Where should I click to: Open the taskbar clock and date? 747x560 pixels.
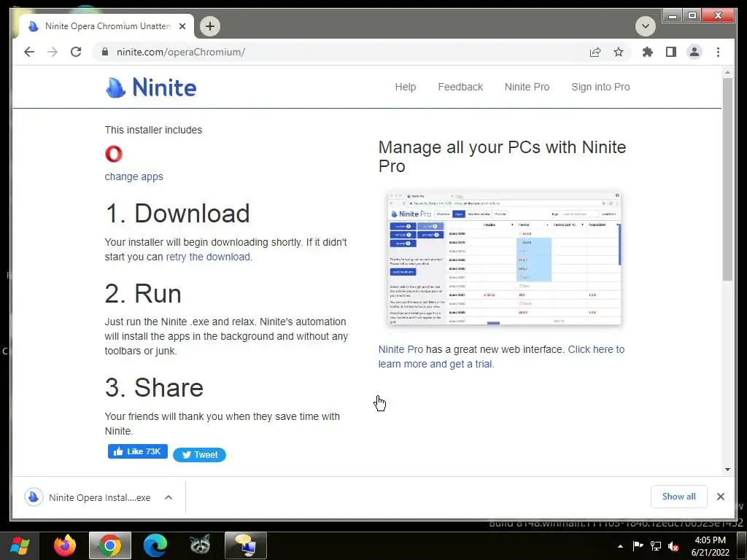pyautogui.click(x=711, y=546)
